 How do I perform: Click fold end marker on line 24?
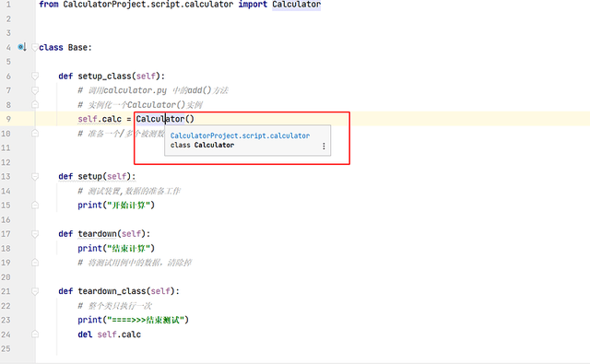click(35, 335)
